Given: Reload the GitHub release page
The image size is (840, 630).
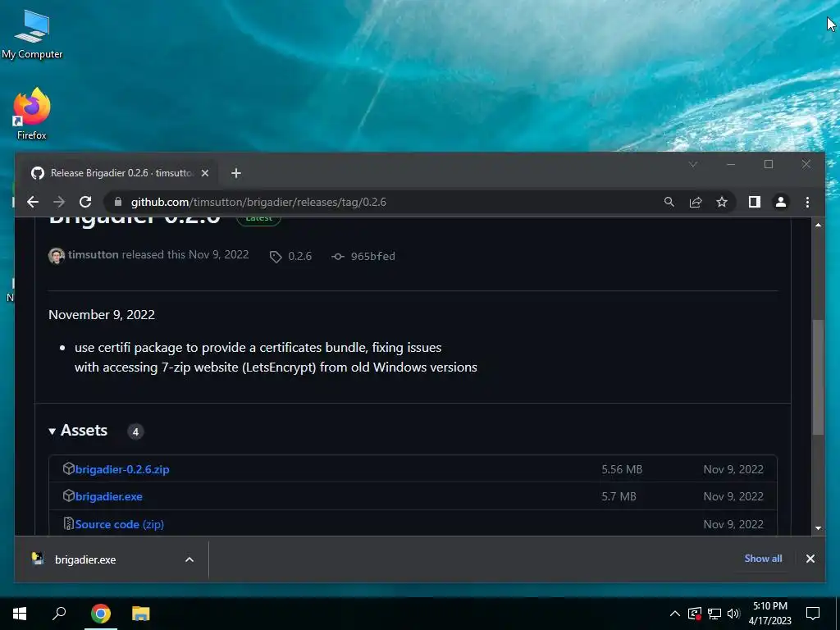Looking at the screenshot, I should click(x=85, y=202).
